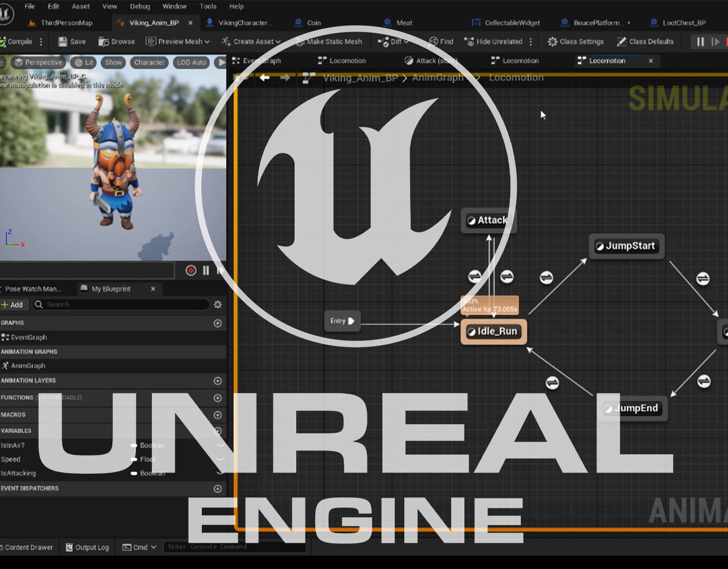Viewport: 728px width, 569px height.
Task: Step forward one frame in toolbar
Action: pos(715,42)
